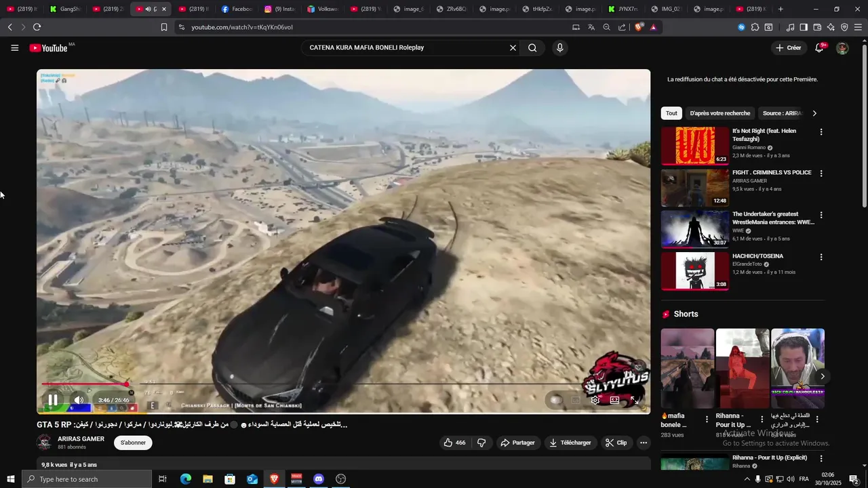Open options for Rihanna Pour It Up Short
868x488 pixels.
coord(762,420)
